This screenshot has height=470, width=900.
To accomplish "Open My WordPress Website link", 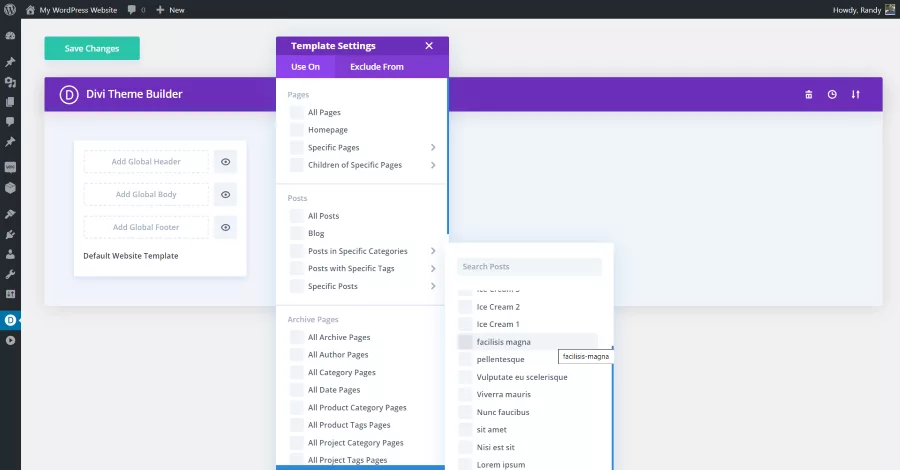I will pos(78,10).
